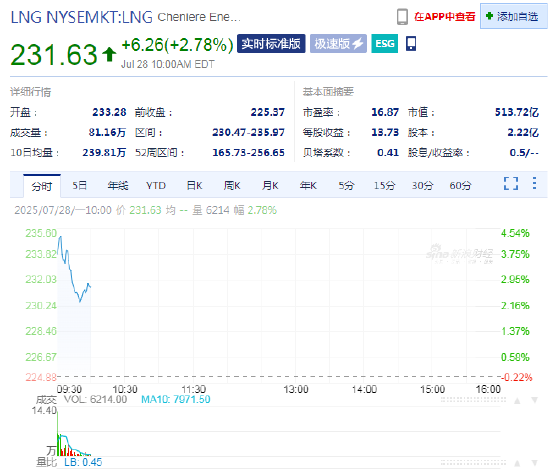Open the three-dot chart options menu

pos(534,183)
